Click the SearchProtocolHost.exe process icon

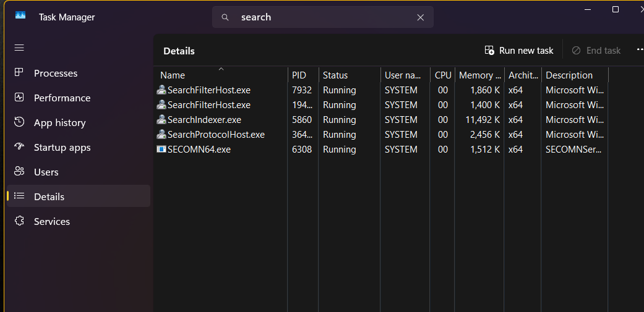click(x=161, y=135)
